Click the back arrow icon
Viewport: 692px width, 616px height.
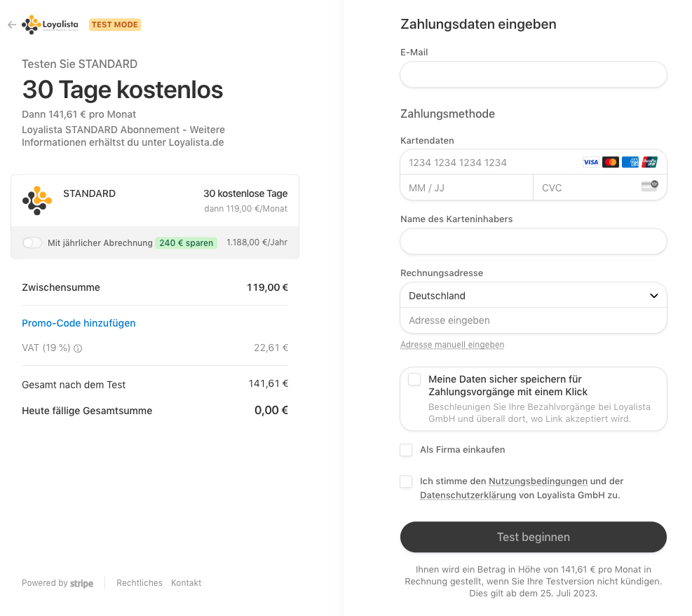click(12, 25)
